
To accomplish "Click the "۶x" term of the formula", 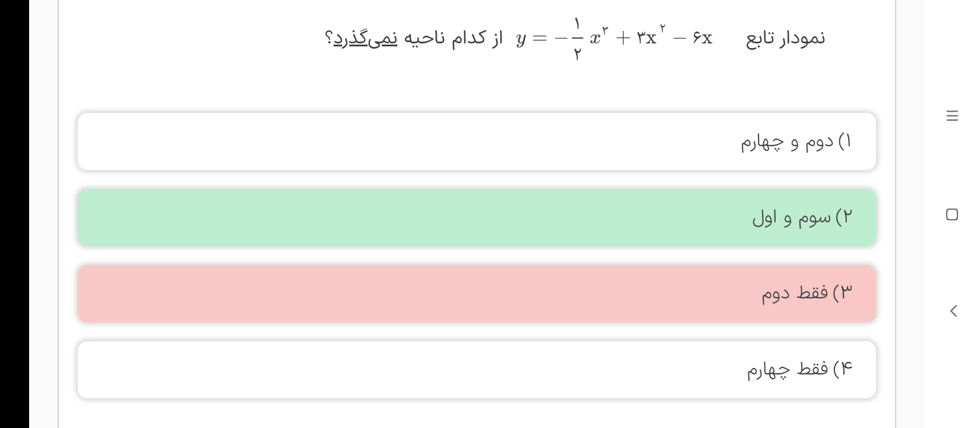I will 701,39.
